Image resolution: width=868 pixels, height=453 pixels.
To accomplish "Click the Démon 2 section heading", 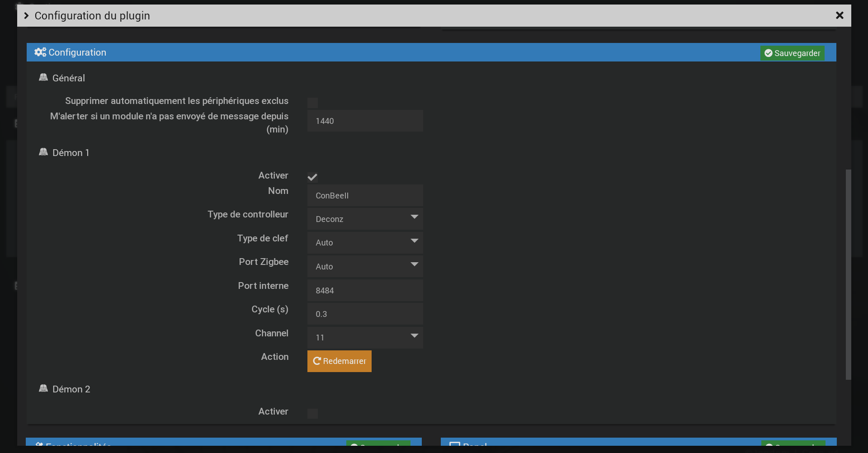I will click(71, 389).
